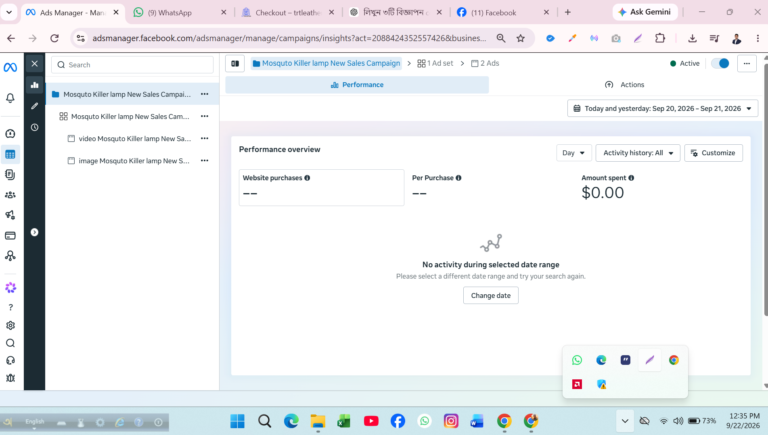
Task: Open campaign row more options ellipsis
Action: pyautogui.click(x=204, y=94)
